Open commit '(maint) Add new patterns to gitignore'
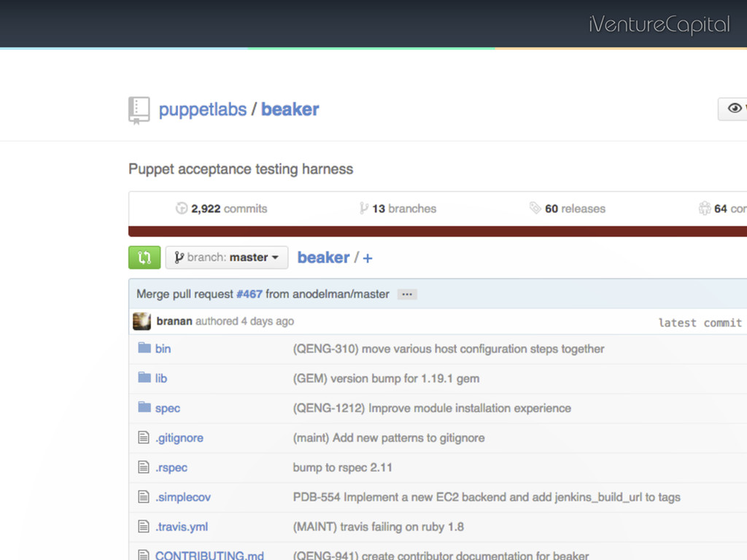 (389, 438)
